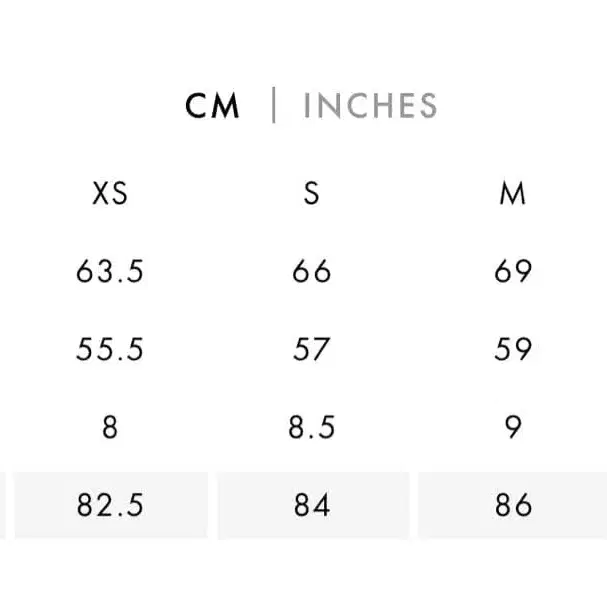Switch the size chart to CM units

point(212,106)
